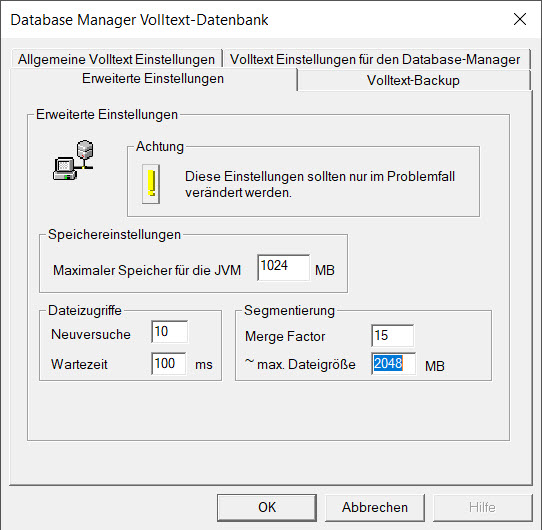
Task: Focus the max. Dateigröße field
Action: (x=393, y=363)
